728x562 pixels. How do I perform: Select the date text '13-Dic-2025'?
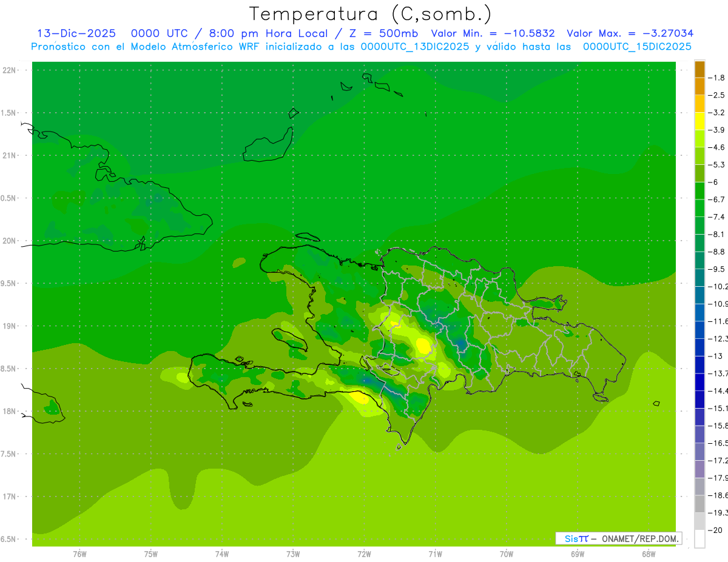pyautogui.click(x=76, y=33)
